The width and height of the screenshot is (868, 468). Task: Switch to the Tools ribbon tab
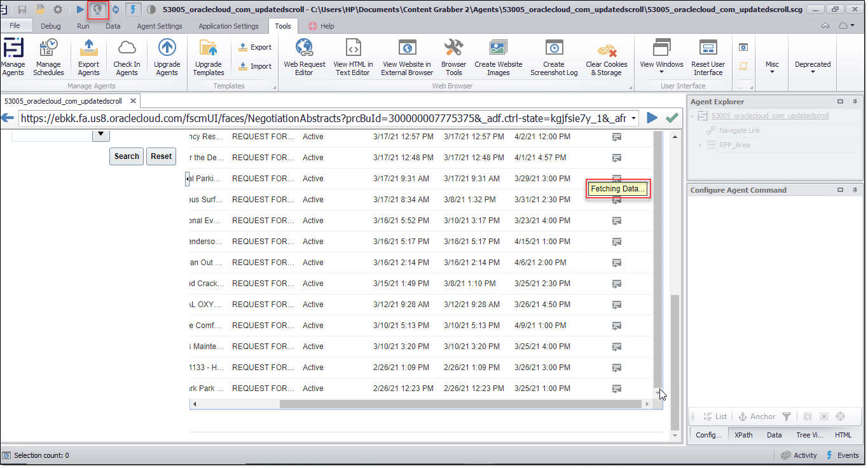click(283, 26)
